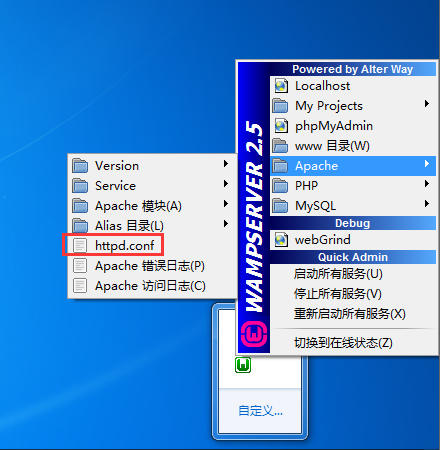Viewport: 440px width, 450px height.
Task: Click the folder icon beside Version
Action: point(80,166)
